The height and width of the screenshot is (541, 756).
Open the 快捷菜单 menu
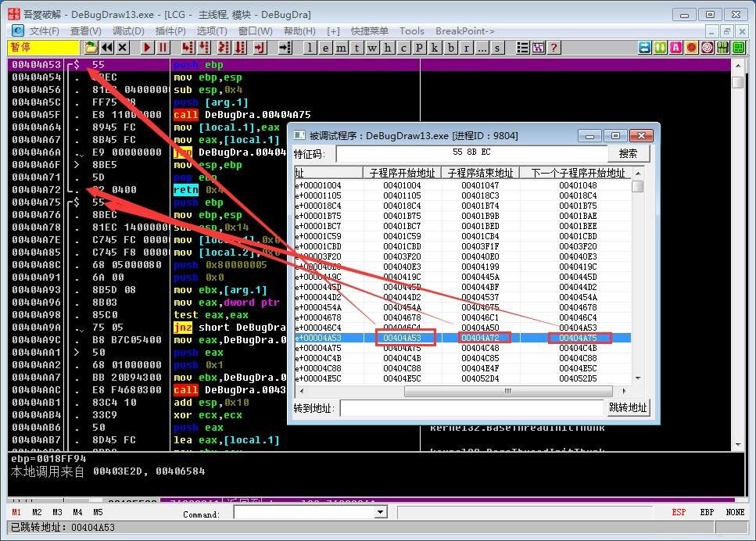[x=369, y=30]
